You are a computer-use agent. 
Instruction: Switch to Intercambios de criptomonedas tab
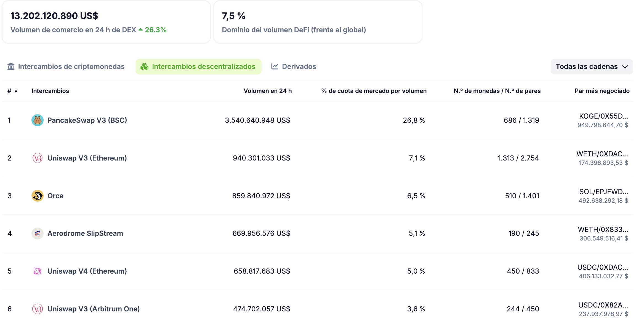click(71, 66)
